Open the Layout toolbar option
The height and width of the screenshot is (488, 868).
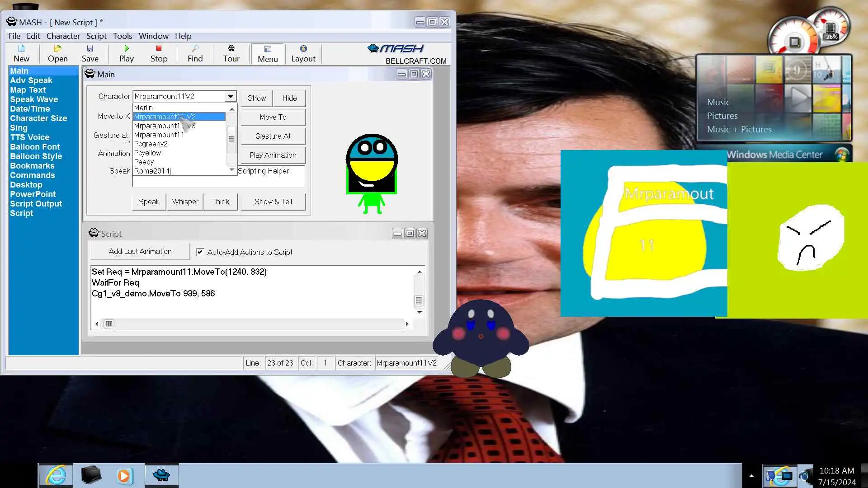click(303, 53)
